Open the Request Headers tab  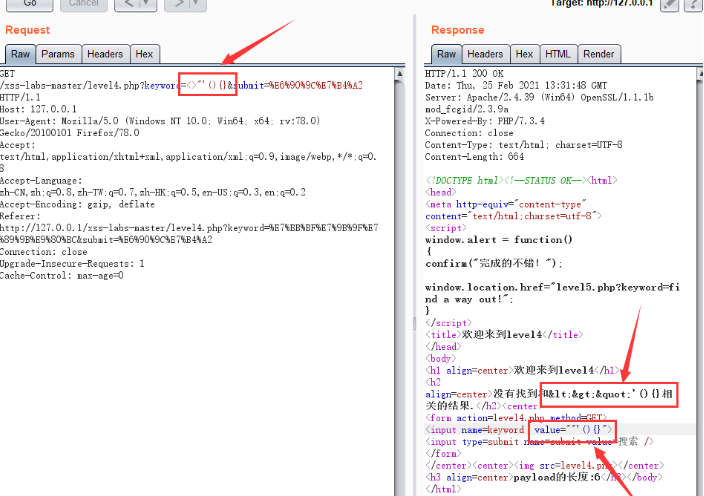pyautogui.click(x=105, y=54)
